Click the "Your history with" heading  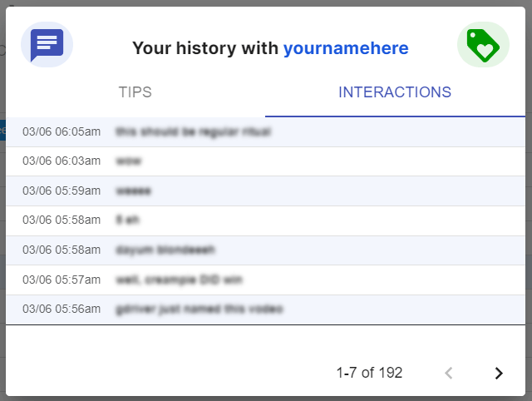[205, 49]
